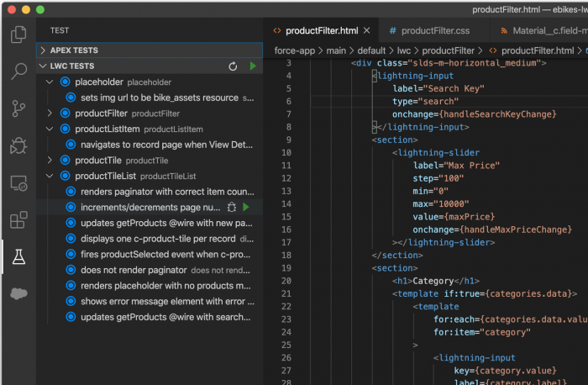Viewport: 588px width, 385px height.
Task: Click productFilter folder in the breadcrumb
Action: 448,50
